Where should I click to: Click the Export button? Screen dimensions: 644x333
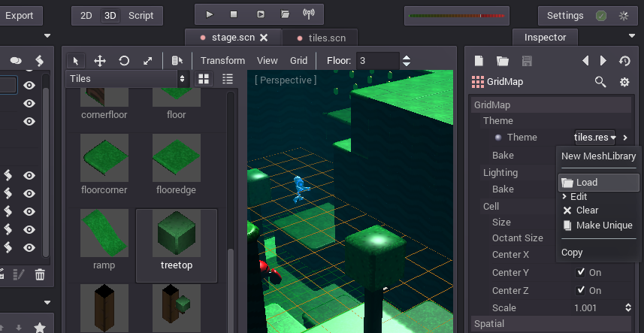click(20, 15)
